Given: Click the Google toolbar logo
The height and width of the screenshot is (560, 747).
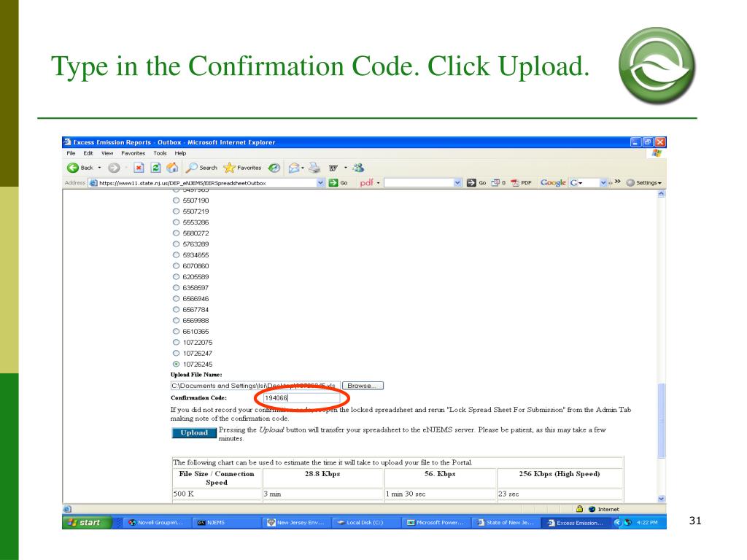Looking at the screenshot, I should 553,182.
